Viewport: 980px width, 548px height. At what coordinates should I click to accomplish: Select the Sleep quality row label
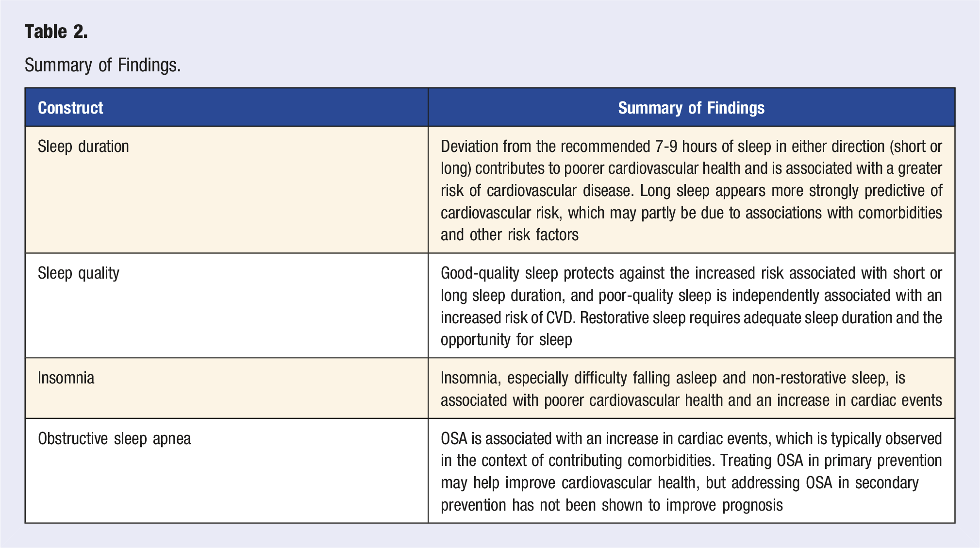[x=79, y=273]
